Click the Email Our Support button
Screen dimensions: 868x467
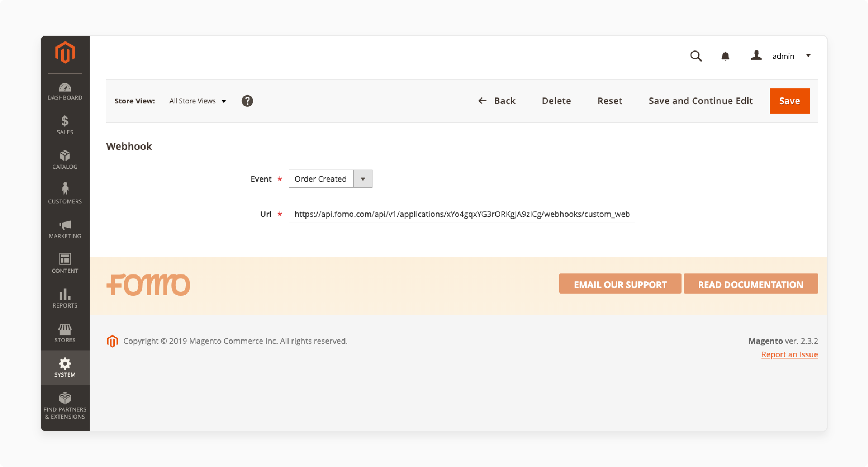[620, 284]
